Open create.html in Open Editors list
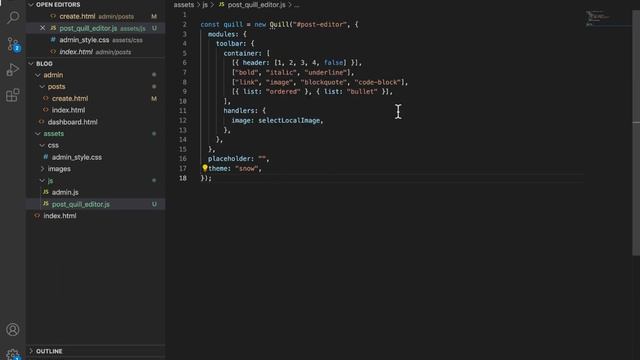The image size is (640, 360). (96, 16)
